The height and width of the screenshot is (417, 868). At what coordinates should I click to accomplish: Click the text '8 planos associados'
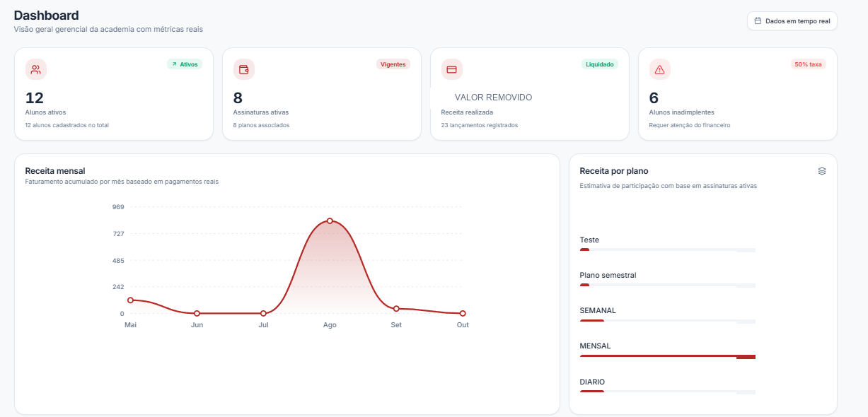261,125
